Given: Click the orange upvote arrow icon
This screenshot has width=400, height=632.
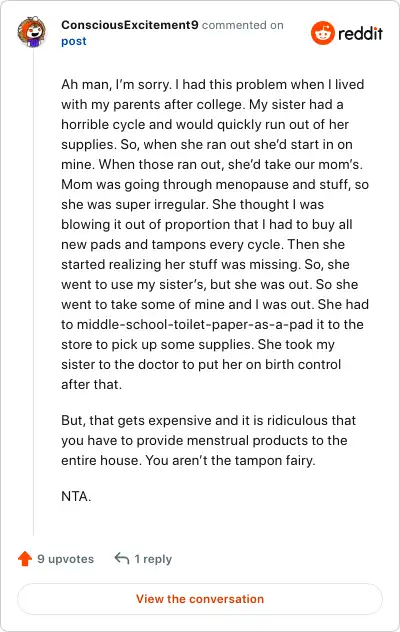Looking at the screenshot, I should 25,559.
